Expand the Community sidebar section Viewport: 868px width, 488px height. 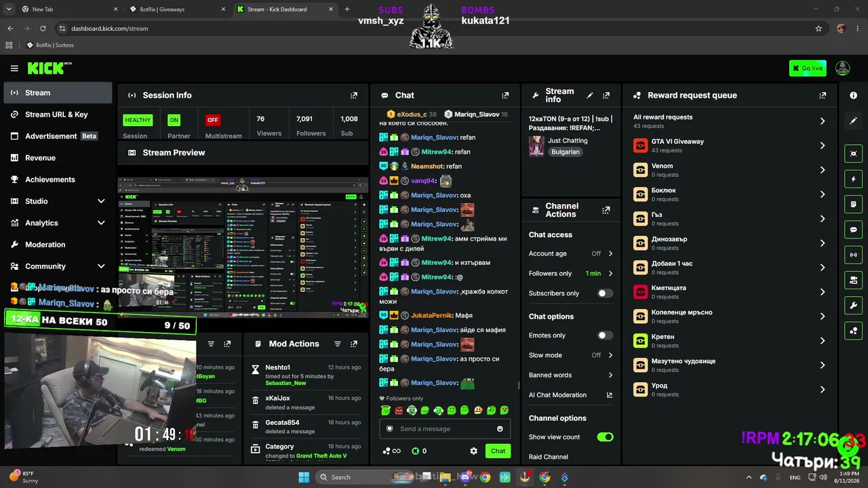click(101, 266)
